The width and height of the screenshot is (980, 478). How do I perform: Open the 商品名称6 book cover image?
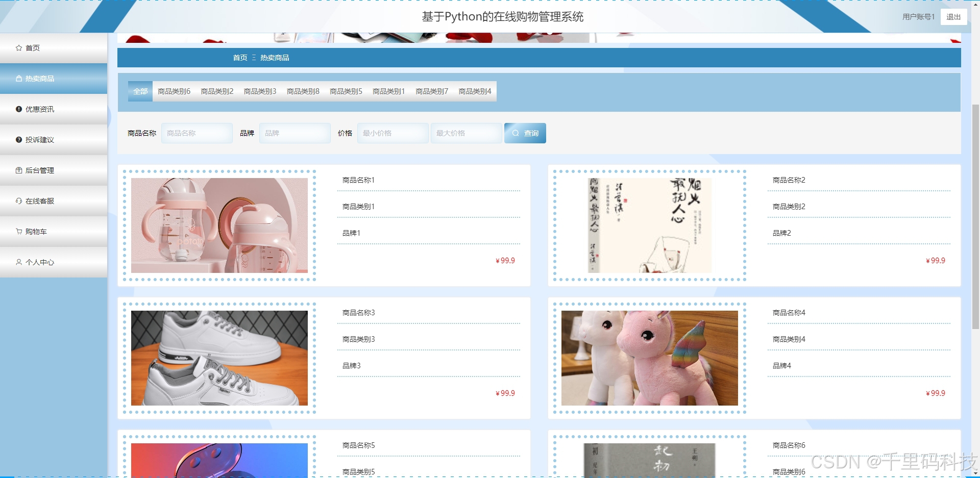click(x=650, y=460)
